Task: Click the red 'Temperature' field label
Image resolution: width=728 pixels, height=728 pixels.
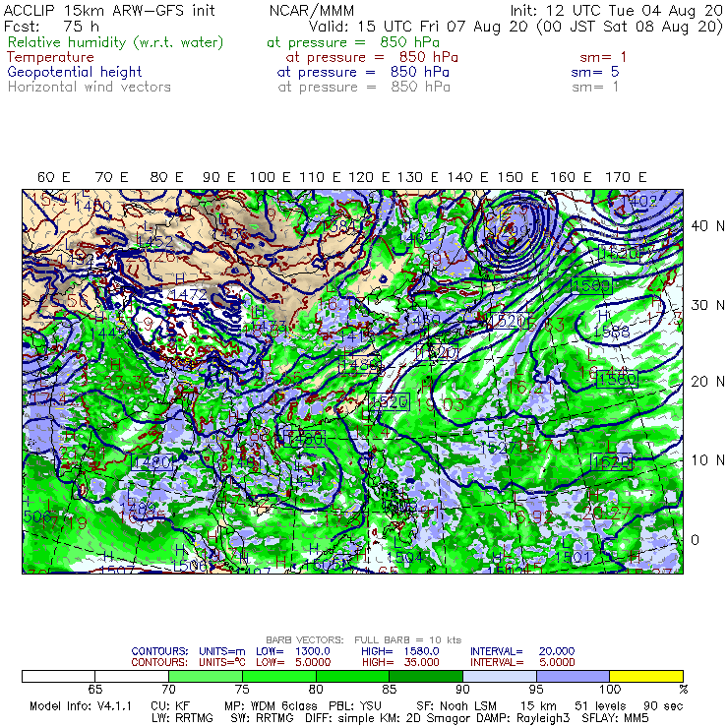Action: click(50, 57)
